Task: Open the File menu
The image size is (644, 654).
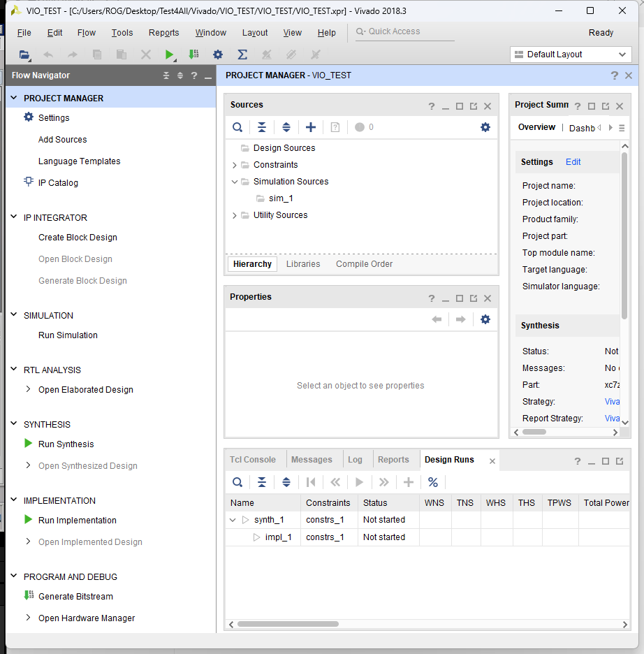Action: click(x=24, y=33)
